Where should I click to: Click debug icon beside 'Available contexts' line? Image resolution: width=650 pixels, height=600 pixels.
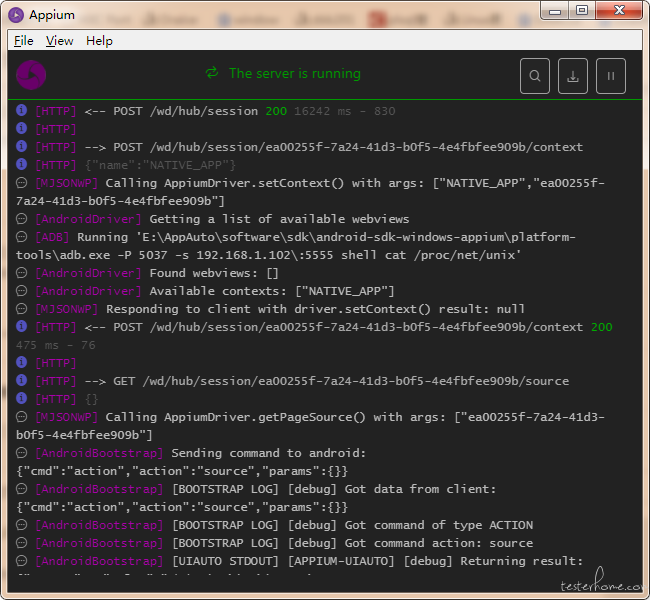tap(22, 290)
